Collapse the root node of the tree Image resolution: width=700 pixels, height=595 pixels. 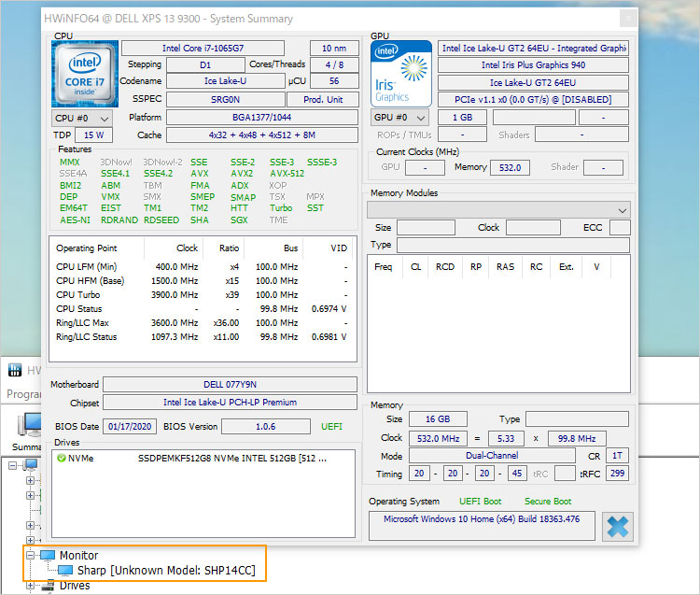coord(13,465)
